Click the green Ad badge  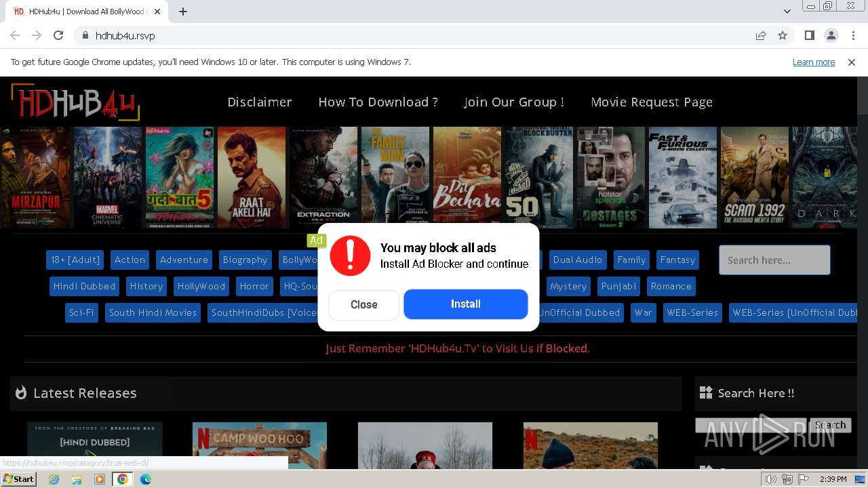[316, 240]
